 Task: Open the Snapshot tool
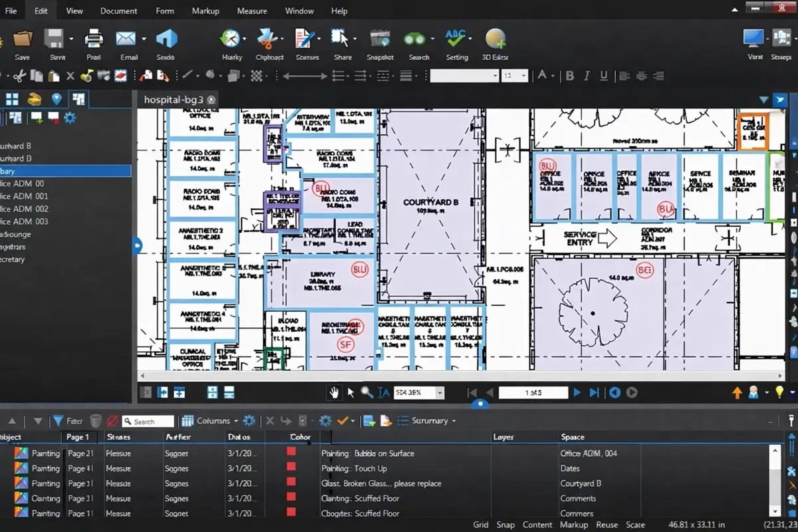pos(380,39)
